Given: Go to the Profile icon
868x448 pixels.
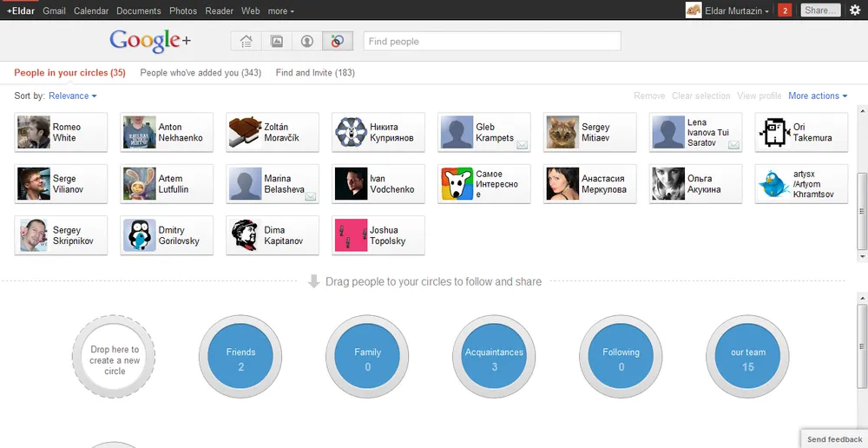Looking at the screenshot, I should coord(306,42).
